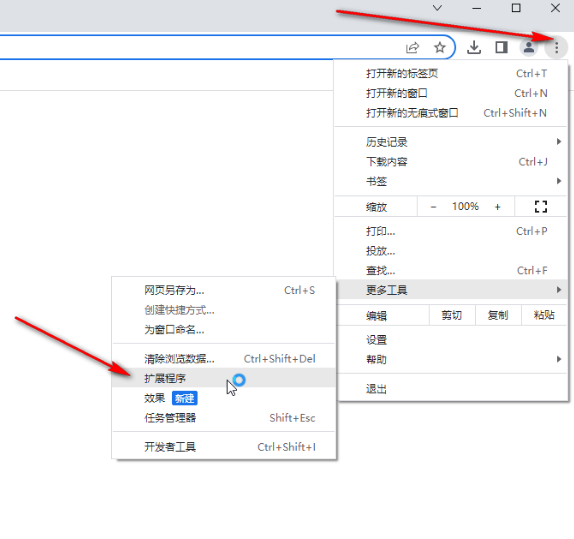
Task: Open the Chrome three-dot menu button
Action: [556, 47]
